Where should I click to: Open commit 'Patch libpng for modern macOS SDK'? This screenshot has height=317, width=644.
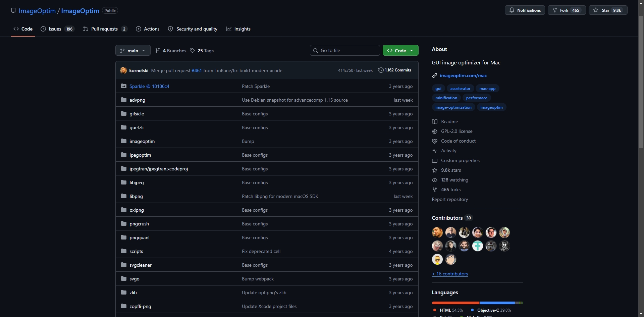[280, 196]
